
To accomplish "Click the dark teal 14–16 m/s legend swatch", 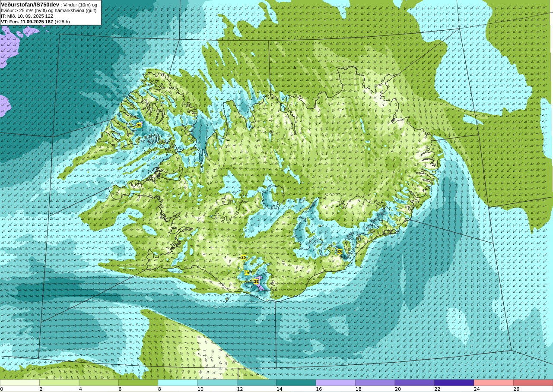I will tap(296, 383).
